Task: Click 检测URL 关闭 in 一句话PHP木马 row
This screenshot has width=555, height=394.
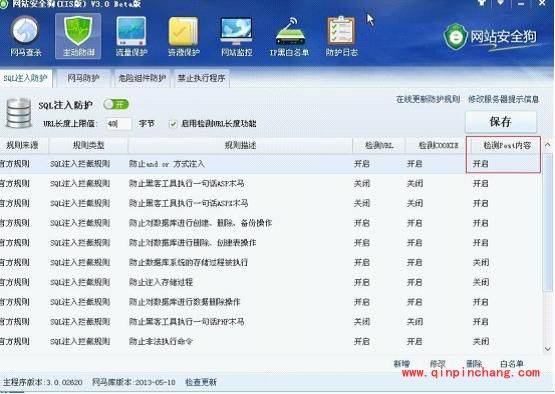Action: tap(362, 322)
